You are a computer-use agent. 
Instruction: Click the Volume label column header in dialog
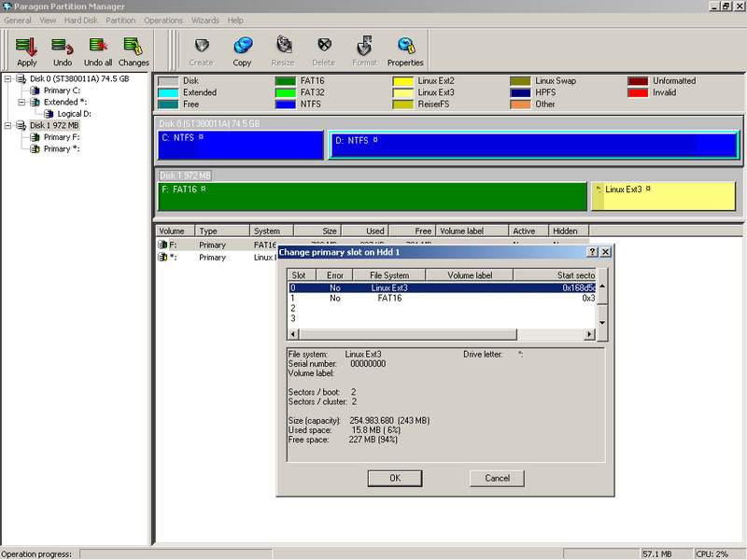click(470, 275)
